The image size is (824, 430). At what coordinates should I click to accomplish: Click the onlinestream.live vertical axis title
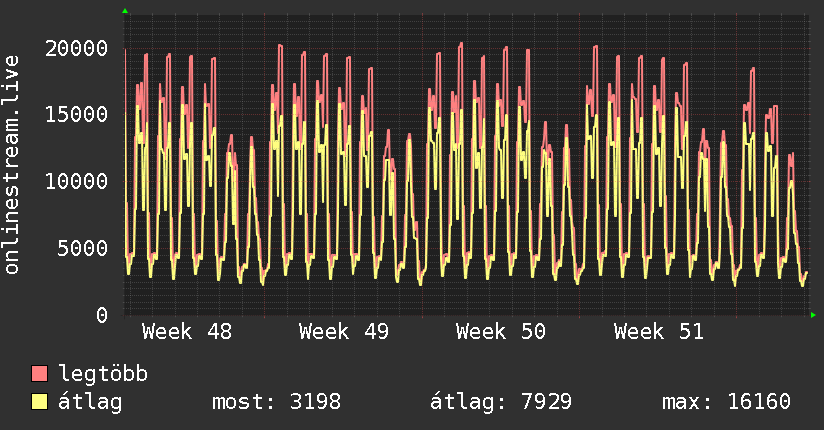click(12, 166)
